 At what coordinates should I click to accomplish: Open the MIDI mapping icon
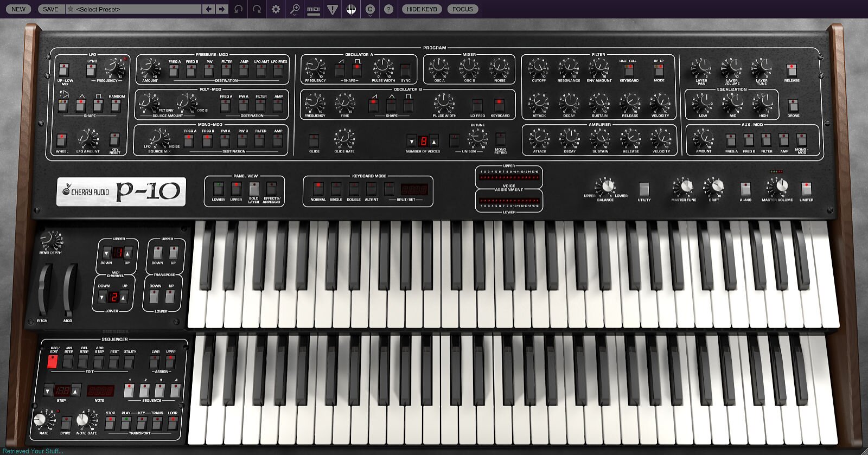[313, 9]
